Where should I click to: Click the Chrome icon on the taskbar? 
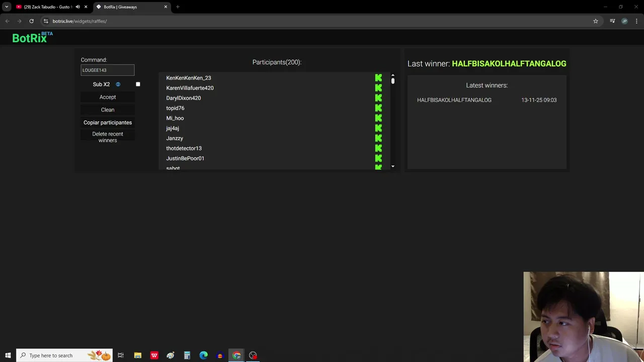(236, 355)
